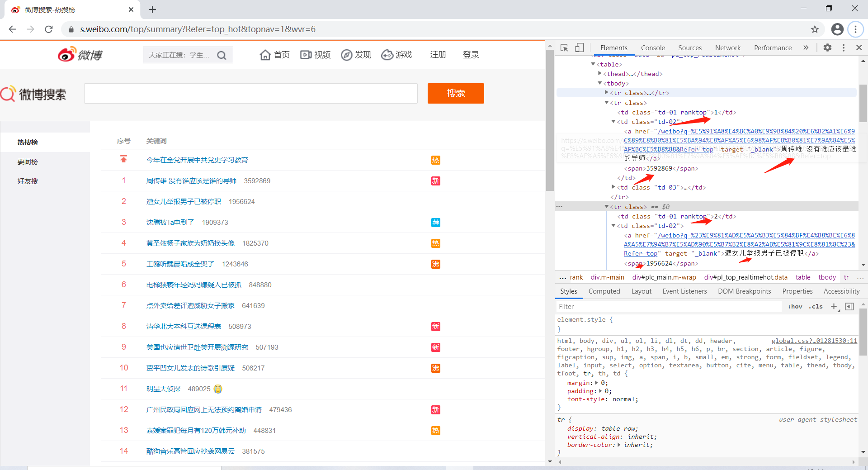868x470 pixels.
Task: Open the Event Listeners tab
Action: (x=684, y=291)
